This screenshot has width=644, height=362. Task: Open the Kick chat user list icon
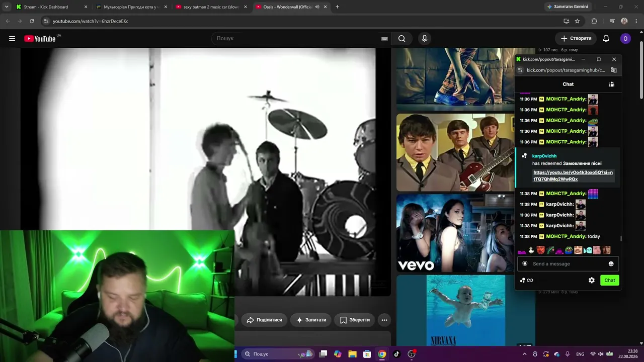(612, 84)
